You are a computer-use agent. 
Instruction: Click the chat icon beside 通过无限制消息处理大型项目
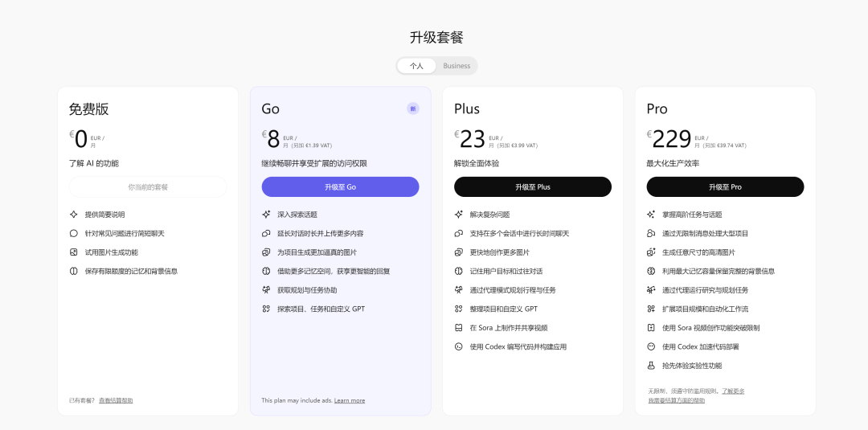[651, 234]
